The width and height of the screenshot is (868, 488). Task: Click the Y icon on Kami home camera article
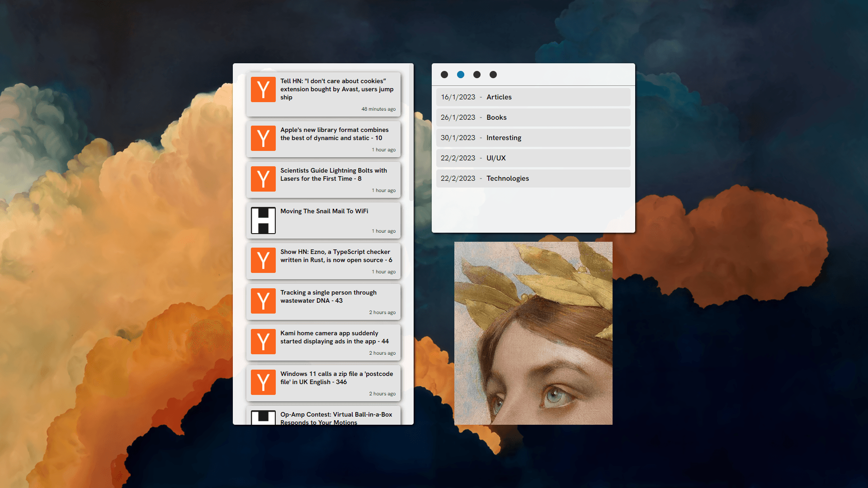click(x=263, y=341)
